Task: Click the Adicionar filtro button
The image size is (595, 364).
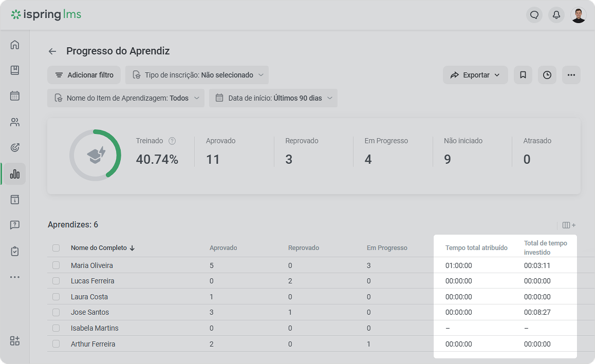Action: (84, 75)
